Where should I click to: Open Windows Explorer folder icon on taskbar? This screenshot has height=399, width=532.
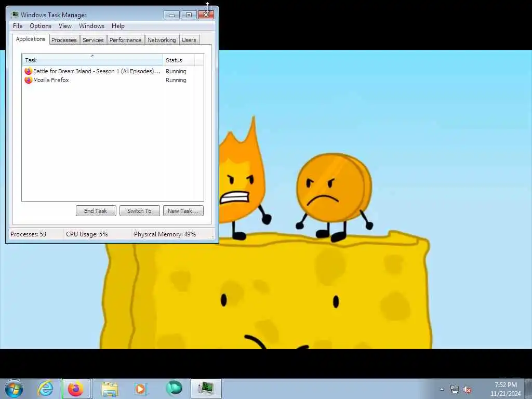click(109, 389)
